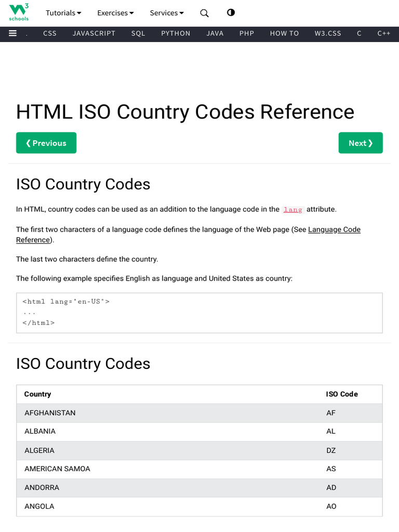Expand the Tutorials dropdown
The width and height of the screenshot is (399, 532).
click(63, 13)
